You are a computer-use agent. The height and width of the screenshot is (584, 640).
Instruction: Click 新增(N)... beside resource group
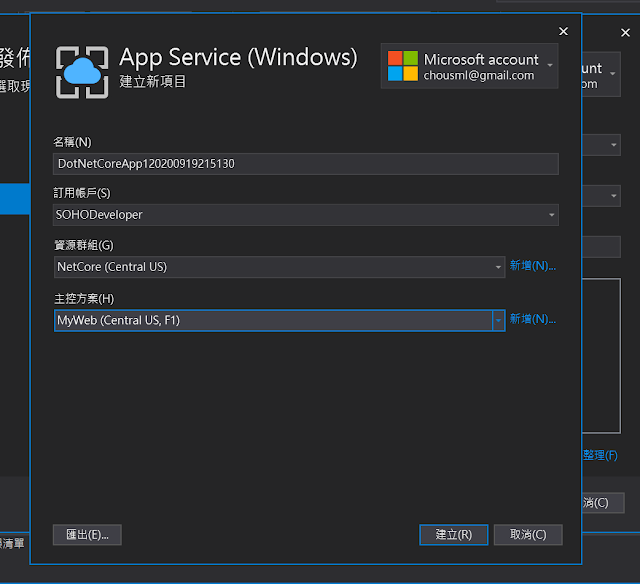tap(533, 266)
